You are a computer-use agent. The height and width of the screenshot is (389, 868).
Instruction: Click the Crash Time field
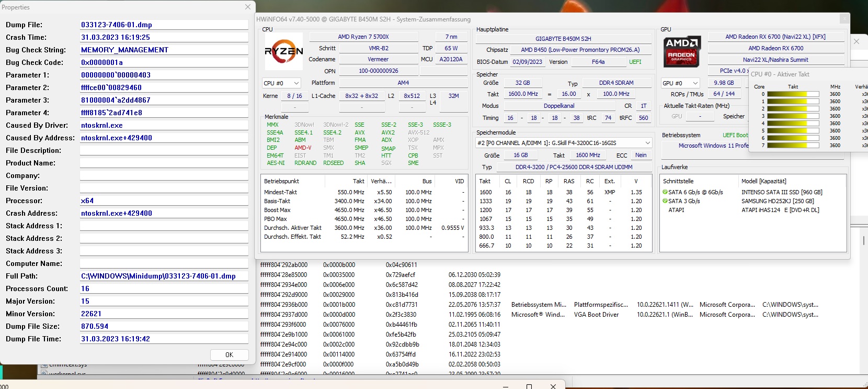tap(164, 37)
